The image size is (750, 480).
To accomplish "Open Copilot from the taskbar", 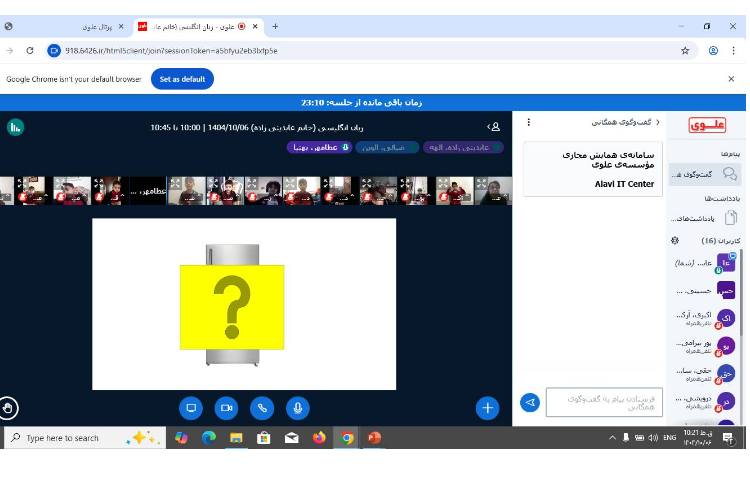I will pyautogui.click(x=181, y=438).
